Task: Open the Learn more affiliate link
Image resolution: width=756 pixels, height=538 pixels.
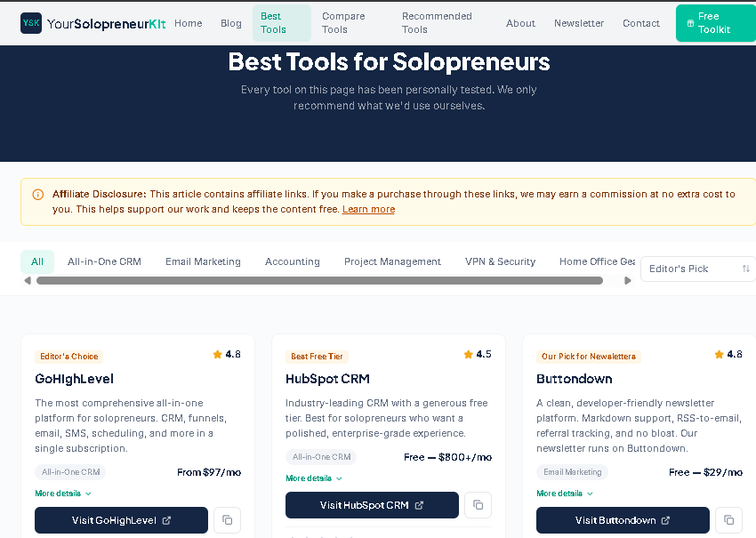Action: click(368, 209)
